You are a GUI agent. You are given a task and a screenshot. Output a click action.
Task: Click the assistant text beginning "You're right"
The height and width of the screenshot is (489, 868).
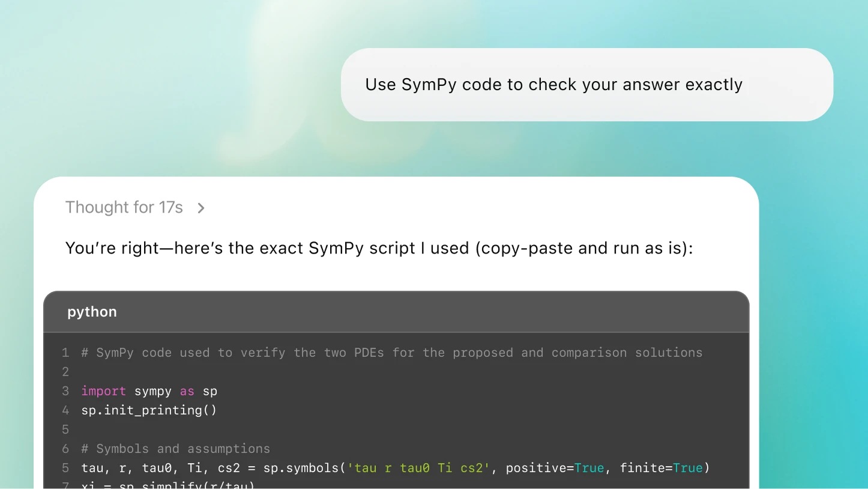coord(378,248)
